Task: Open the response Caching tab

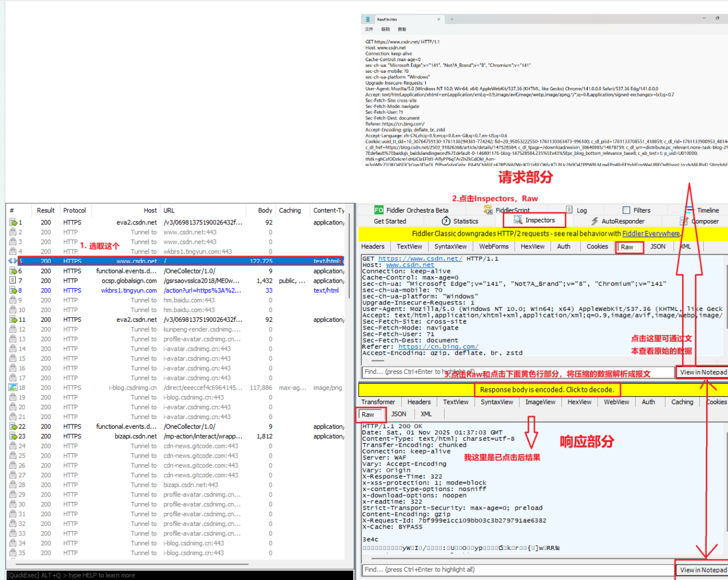Action: pyautogui.click(x=682, y=402)
